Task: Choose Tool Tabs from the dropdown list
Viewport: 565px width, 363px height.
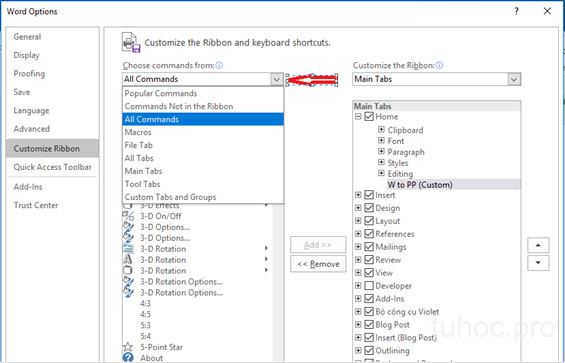Action: tap(203, 184)
